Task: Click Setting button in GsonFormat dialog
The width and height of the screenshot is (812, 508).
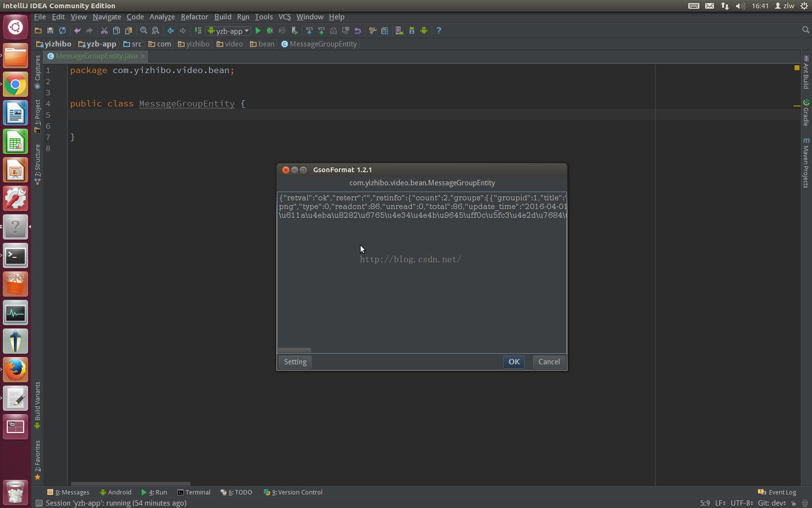Action: [x=295, y=362]
